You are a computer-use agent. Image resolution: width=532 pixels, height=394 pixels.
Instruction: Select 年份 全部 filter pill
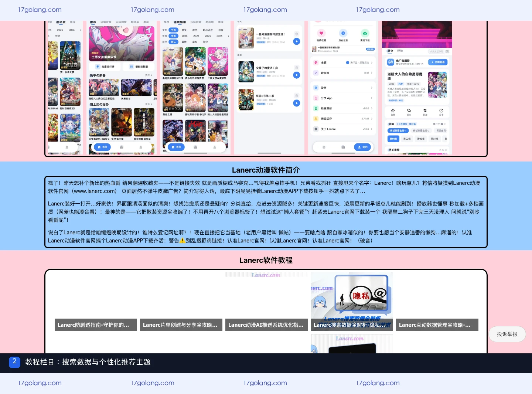pos(174,36)
